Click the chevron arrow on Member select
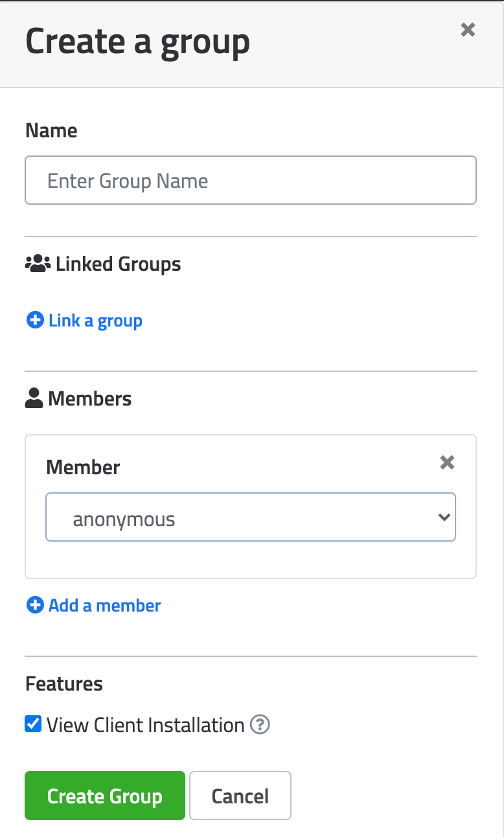The image size is (504, 837). 444,517
